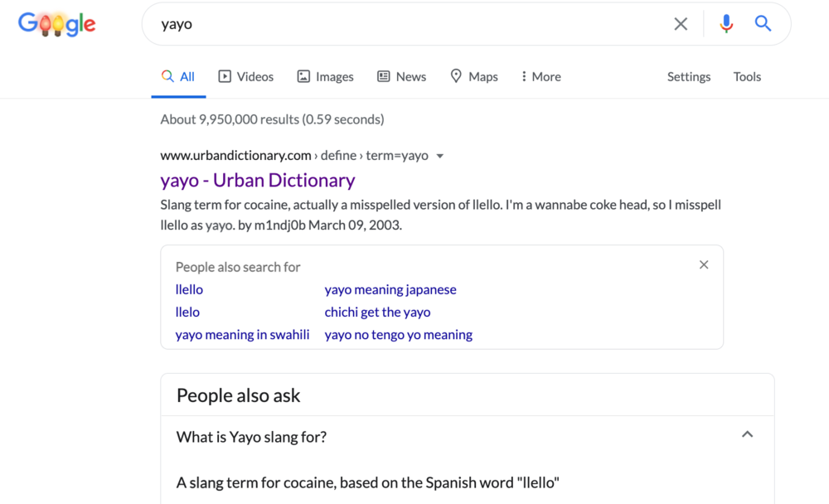The image size is (829, 504).
Task: Select the All results tab
Action: coord(178,77)
